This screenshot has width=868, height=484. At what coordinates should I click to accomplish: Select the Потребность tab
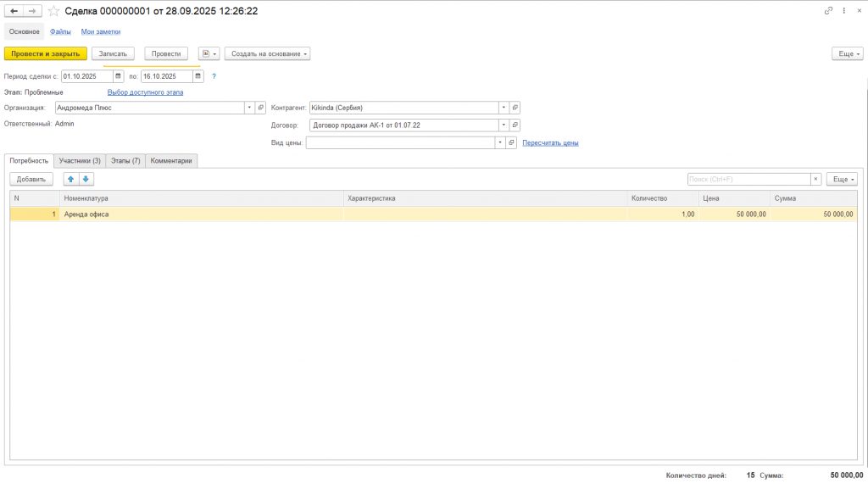[x=29, y=160]
